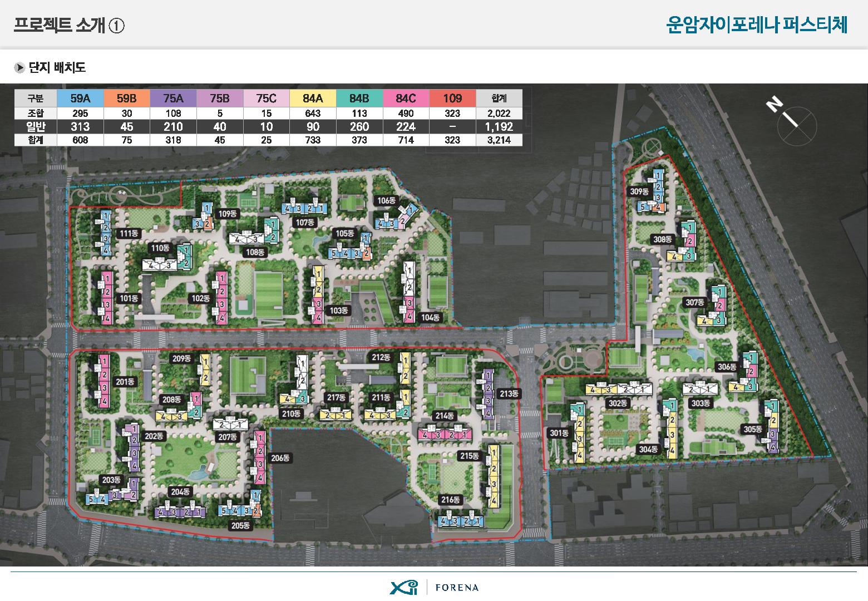
Task: Click the 302동 building label
Action: click(618, 403)
